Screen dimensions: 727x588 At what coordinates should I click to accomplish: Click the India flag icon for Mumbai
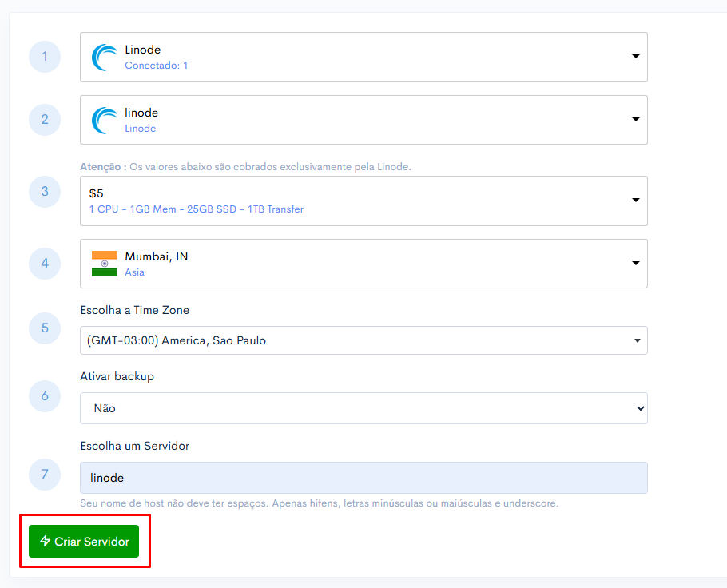pyautogui.click(x=105, y=264)
